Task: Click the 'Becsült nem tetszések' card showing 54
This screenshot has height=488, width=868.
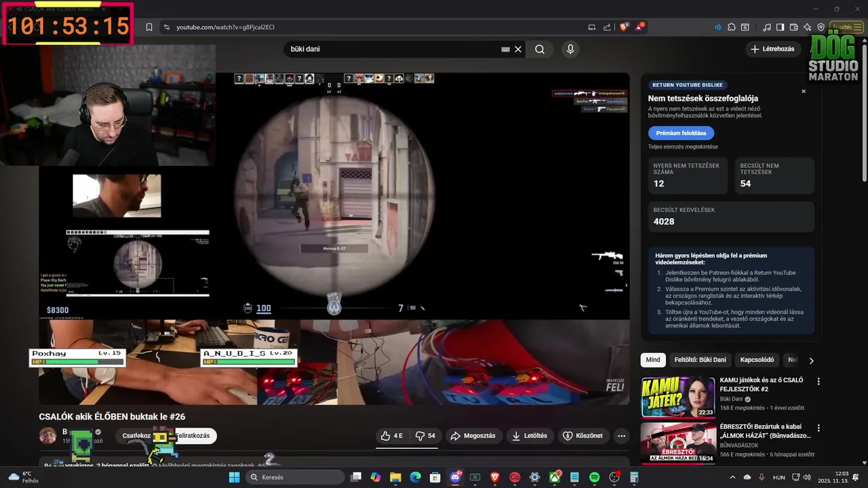Action: tap(774, 176)
